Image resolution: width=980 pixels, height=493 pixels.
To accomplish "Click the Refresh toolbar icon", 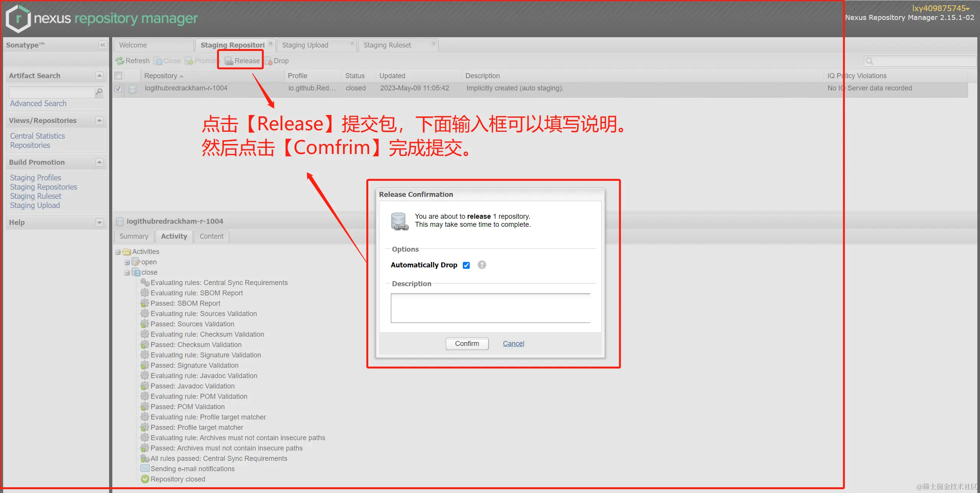I will [x=120, y=61].
